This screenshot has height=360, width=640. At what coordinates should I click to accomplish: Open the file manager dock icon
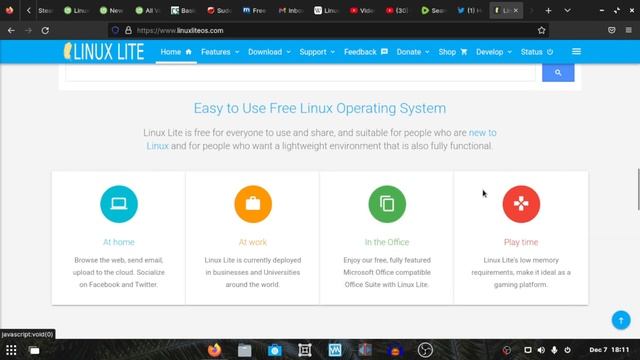pyautogui.click(x=244, y=350)
